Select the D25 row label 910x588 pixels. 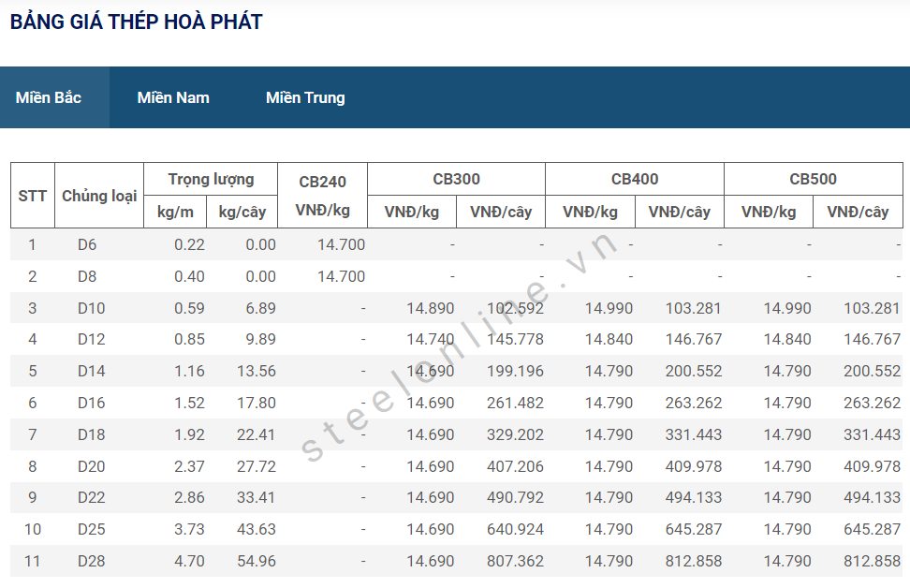[x=91, y=529]
